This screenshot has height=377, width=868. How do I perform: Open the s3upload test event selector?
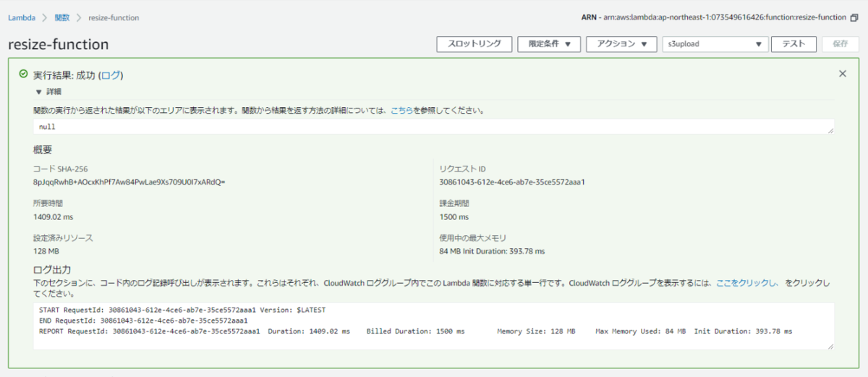(715, 44)
